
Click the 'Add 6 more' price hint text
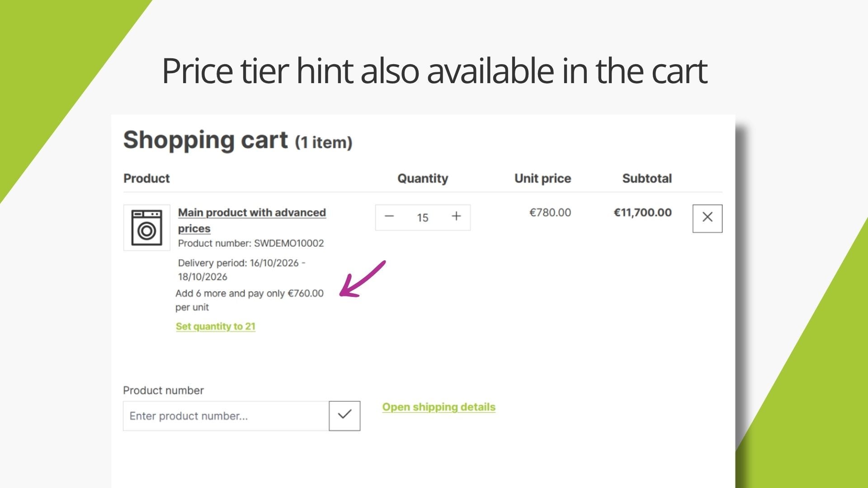pos(250,300)
